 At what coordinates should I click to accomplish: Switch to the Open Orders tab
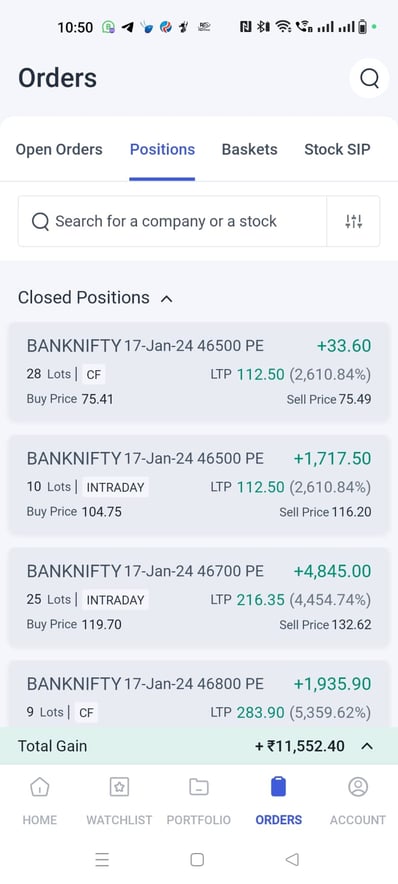tap(59, 149)
